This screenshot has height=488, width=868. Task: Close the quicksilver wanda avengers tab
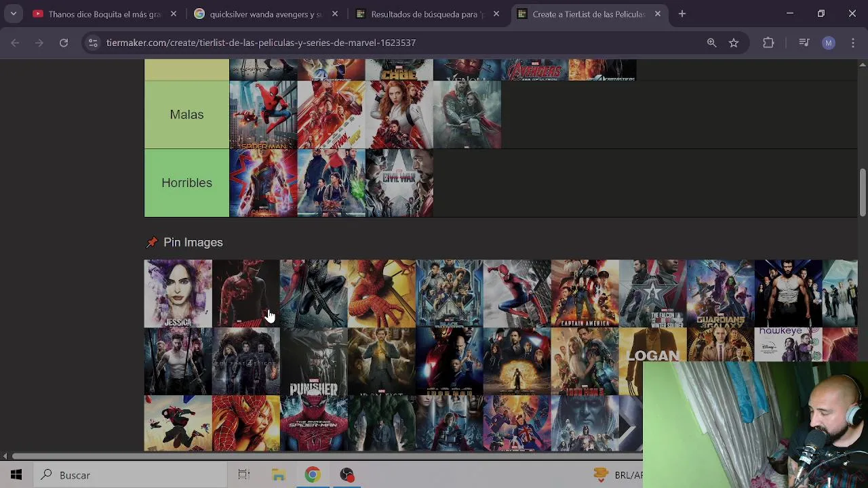tap(335, 14)
